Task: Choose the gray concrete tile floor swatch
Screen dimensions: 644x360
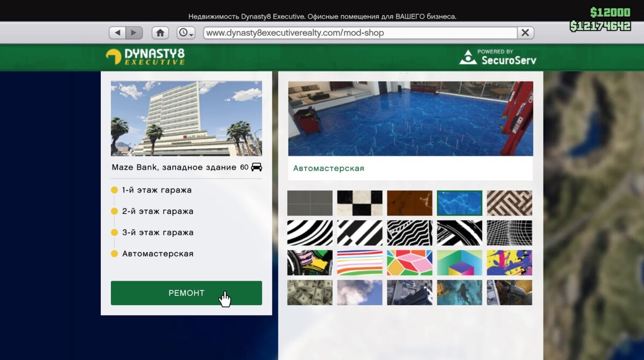Action: pyautogui.click(x=310, y=203)
